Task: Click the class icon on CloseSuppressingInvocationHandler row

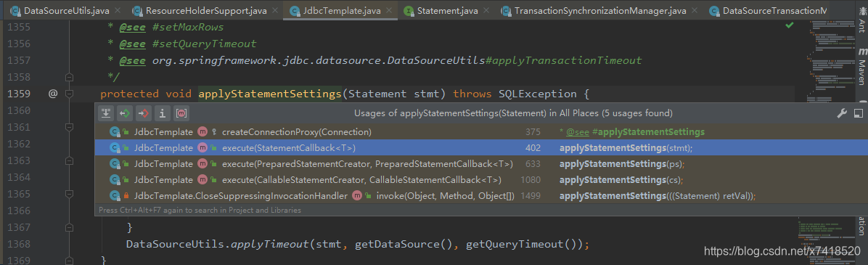Action: tap(115, 197)
